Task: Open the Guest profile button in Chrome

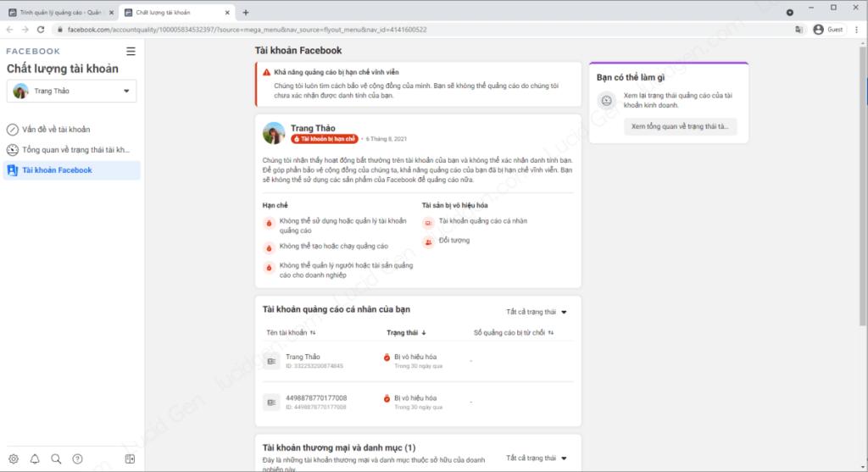Action: (828, 30)
